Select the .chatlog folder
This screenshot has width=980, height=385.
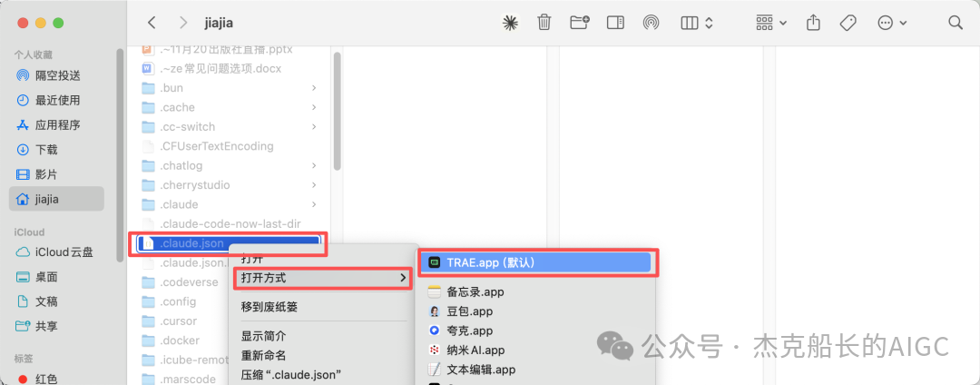tap(230, 165)
